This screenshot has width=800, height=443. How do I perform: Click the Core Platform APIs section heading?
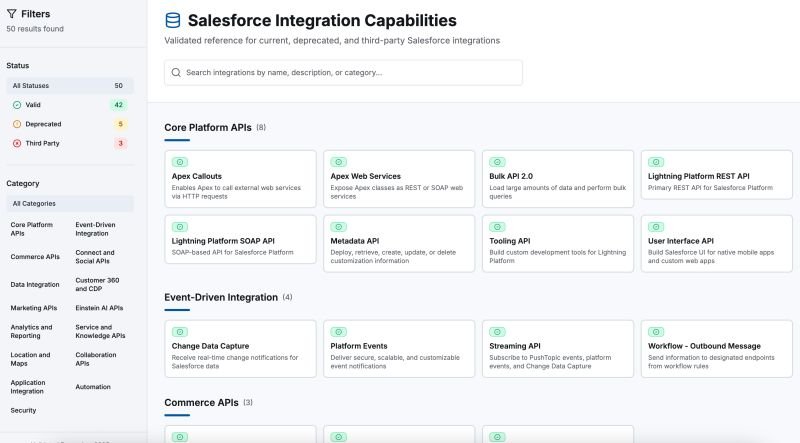pyautogui.click(x=208, y=128)
